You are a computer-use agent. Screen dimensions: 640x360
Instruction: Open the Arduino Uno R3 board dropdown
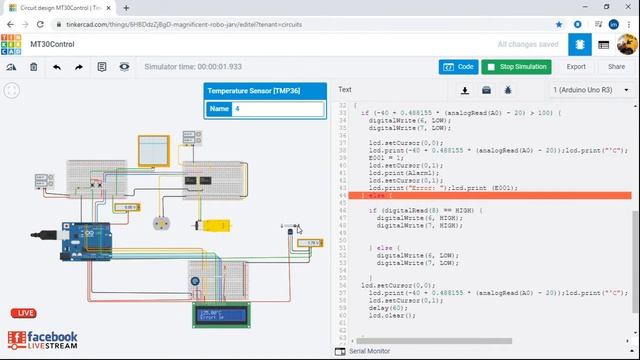tap(591, 90)
